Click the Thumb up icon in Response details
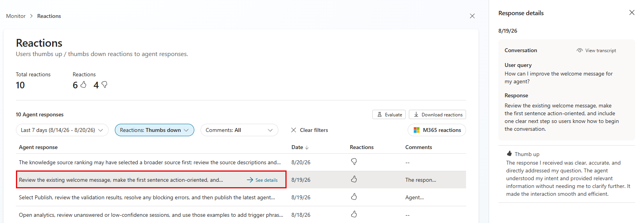This screenshot has height=223, width=644. click(x=509, y=153)
